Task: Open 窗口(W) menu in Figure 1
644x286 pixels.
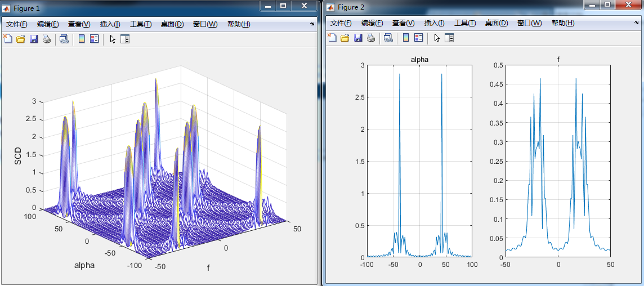Action: point(205,24)
